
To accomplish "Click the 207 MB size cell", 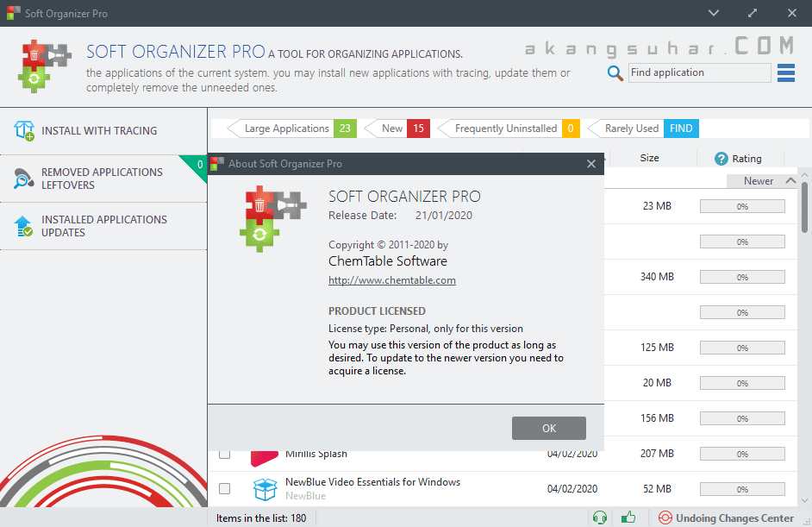I will [657, 454].
